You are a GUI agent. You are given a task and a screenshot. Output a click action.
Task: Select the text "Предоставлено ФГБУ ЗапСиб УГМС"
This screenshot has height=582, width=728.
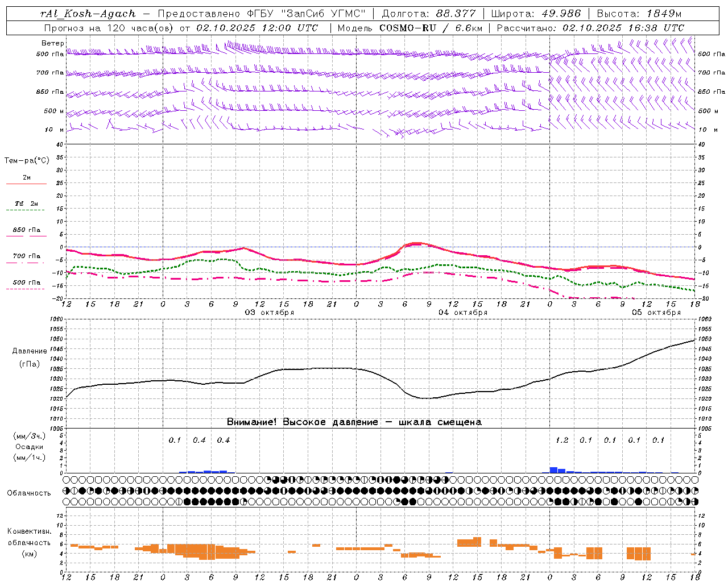pos(260,14)
